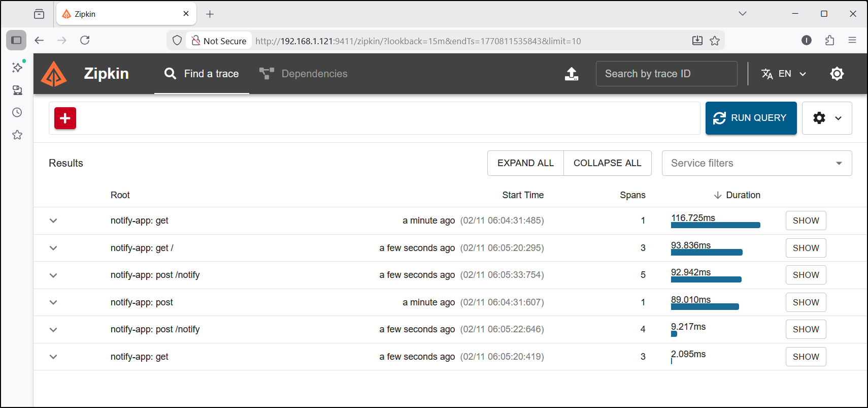
Task: Open query settings gear dropdown
Action: pos(826,118)
